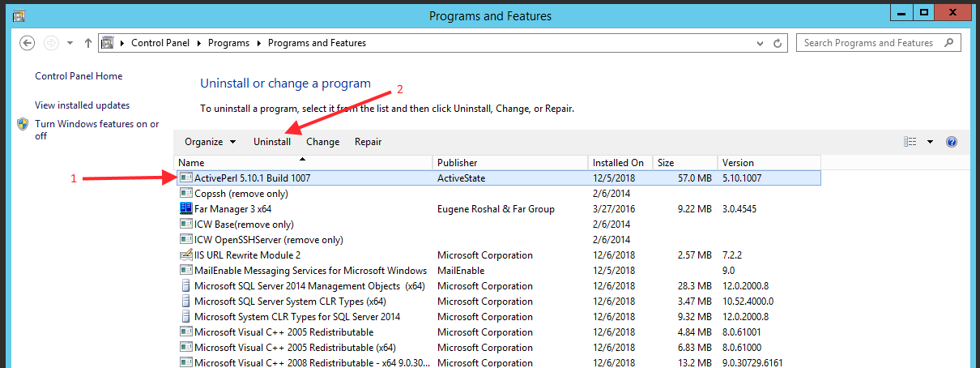
Task: Click Uninstall in the toolbar
Action: pos(272,142)
